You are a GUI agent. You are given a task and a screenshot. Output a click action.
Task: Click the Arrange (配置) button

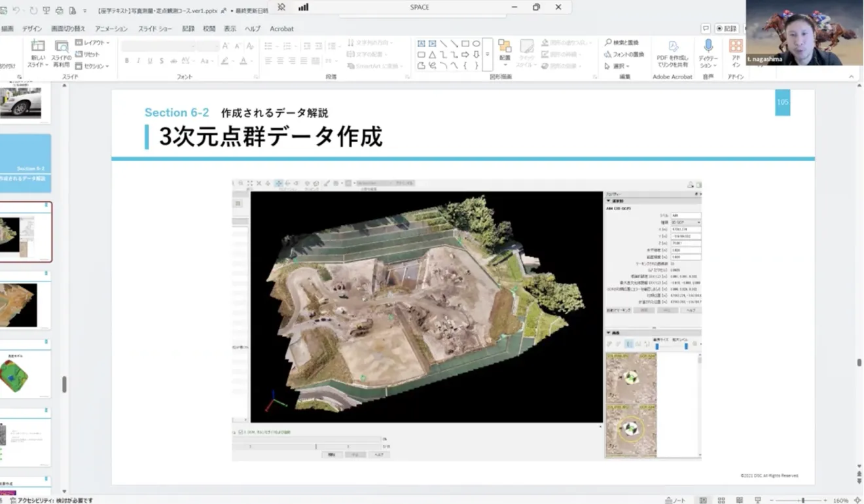click(505, 50)
